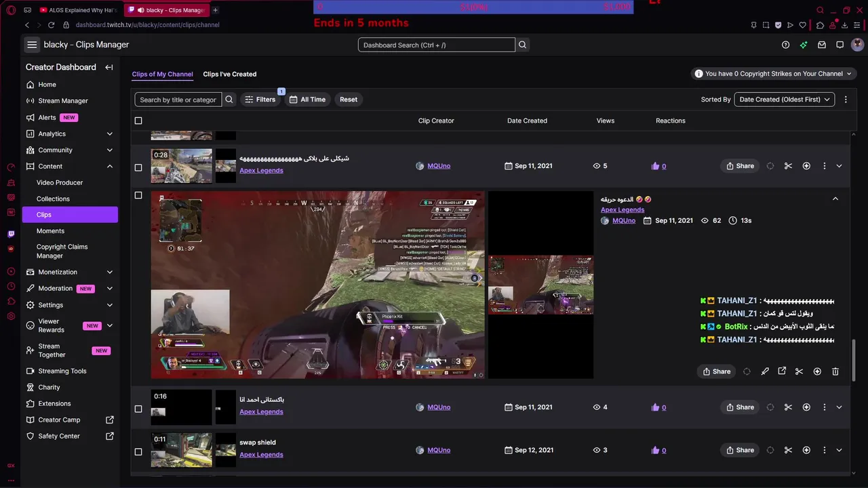The width and height of the screenshot is (868, 488).
Task: Open expanded clip in new window icon
Action: coord(782,371)
